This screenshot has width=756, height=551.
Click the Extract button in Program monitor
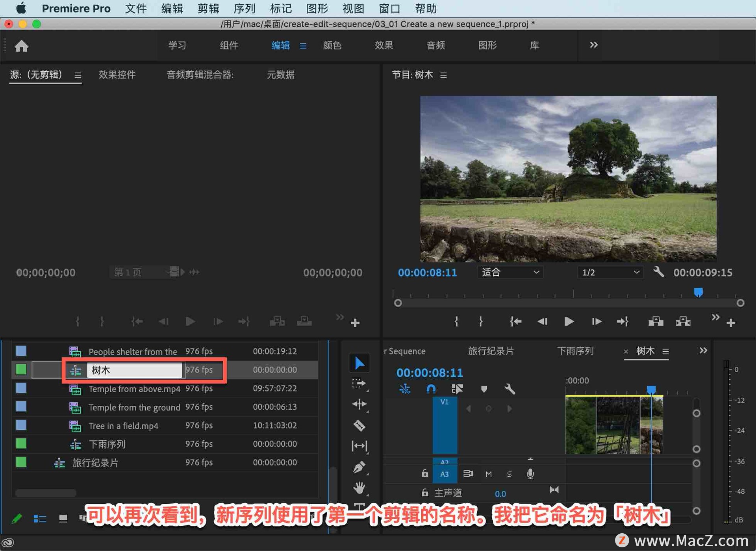[x=683, y=322]
